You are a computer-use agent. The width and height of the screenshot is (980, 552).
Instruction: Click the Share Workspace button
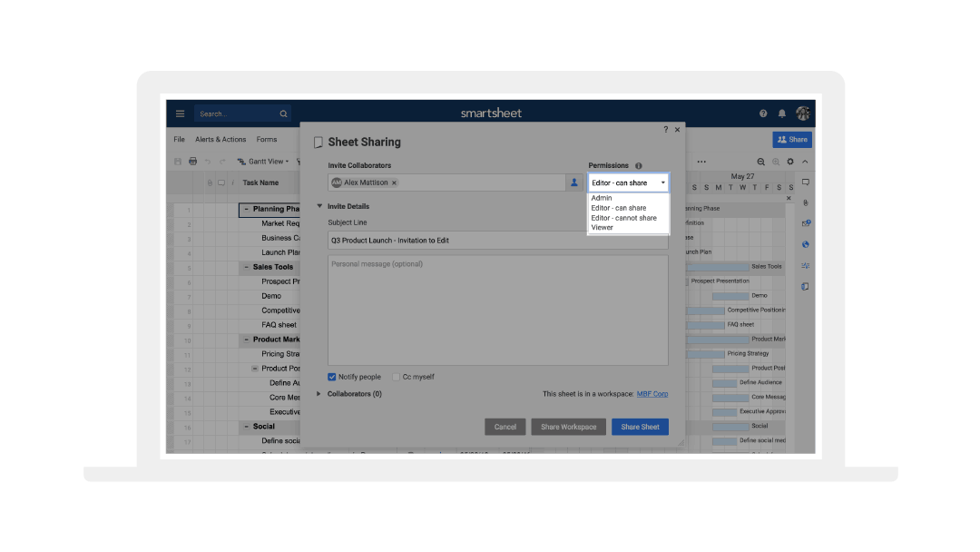click(569, 427)
